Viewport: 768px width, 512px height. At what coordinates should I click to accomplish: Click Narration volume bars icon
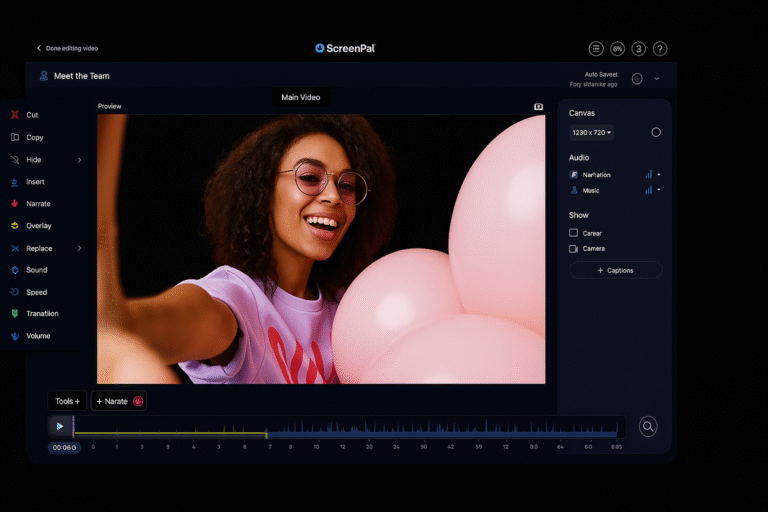pyautogui.click(x=648, y=174)
